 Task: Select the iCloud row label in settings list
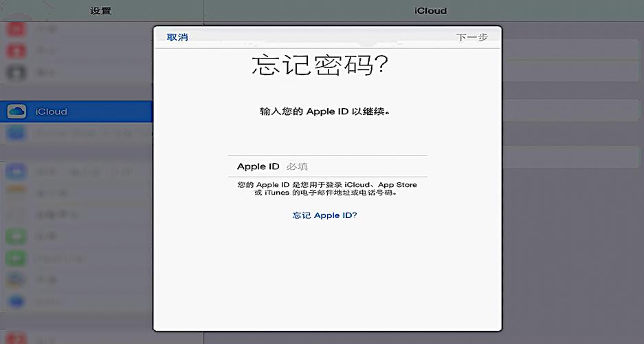click(52, 111)
